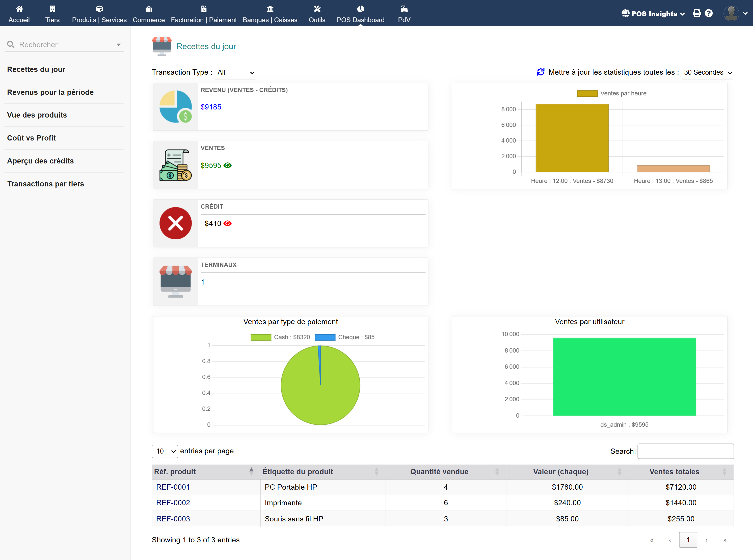Open product link REF-0002
Viewport: 753px width, 560px height.
pos(173,503)
